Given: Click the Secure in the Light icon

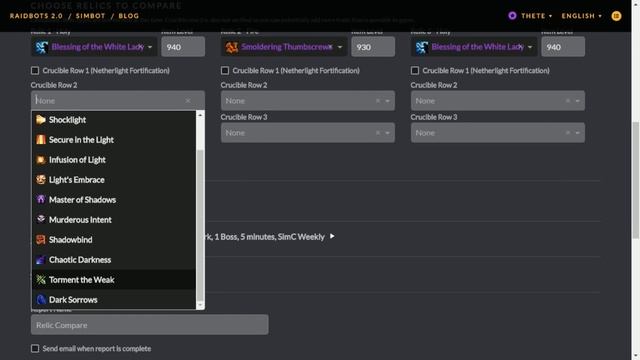Looking at the screenshot, I should [x=41, y=140].
